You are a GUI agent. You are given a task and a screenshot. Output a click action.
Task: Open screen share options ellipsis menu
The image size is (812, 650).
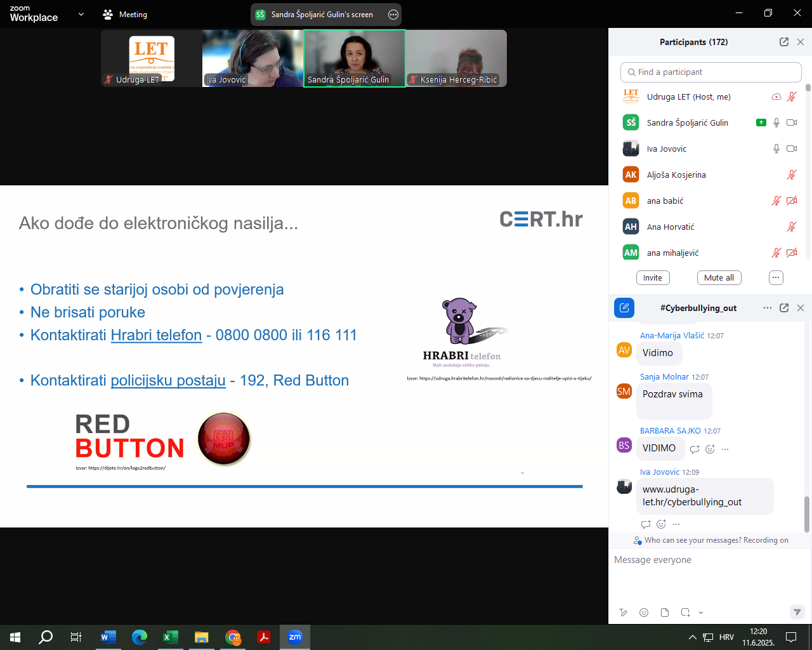[393, 15]
